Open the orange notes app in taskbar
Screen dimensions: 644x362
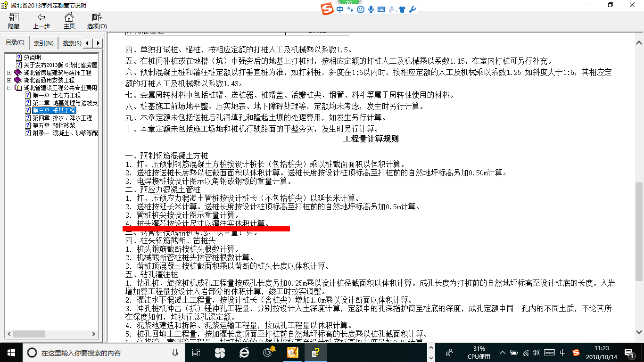[293, 353]
